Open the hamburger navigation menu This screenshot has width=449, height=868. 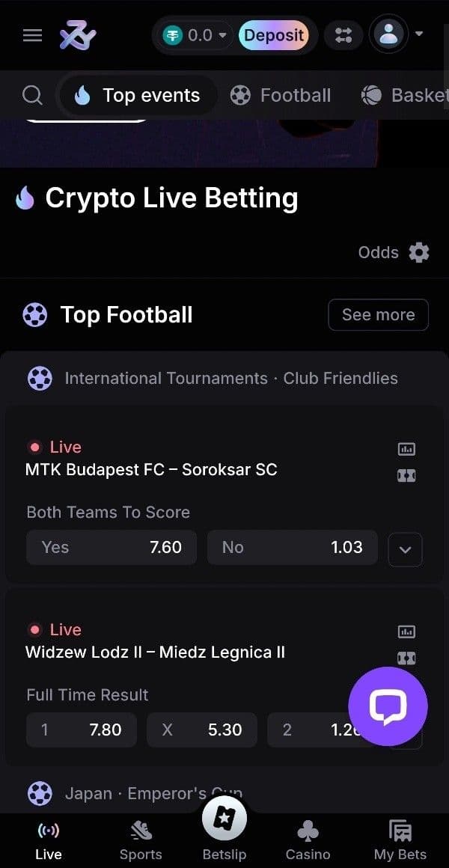coord(31,35)
